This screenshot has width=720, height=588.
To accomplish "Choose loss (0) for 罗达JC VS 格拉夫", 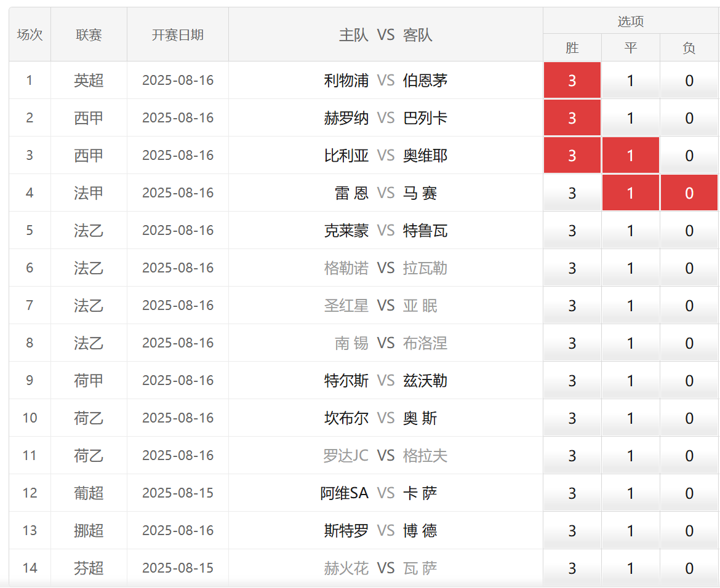I will 689,455.
